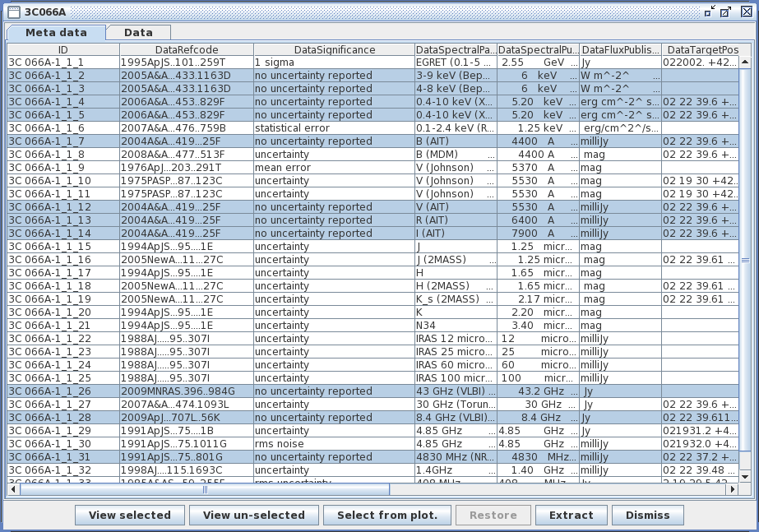
Task: Select row 3C 066A-1_1_8
Action: 373,155
